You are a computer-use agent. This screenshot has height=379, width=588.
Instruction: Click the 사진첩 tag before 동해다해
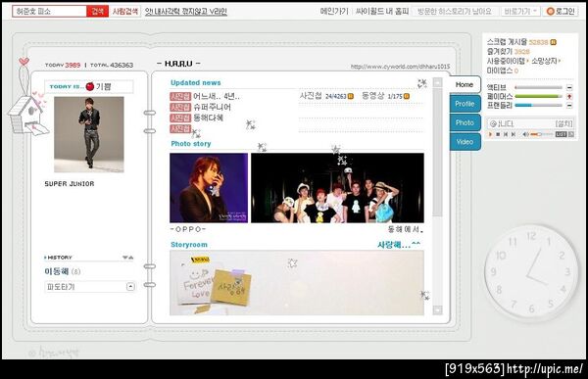pyautogui.click(x=180, y=118)
